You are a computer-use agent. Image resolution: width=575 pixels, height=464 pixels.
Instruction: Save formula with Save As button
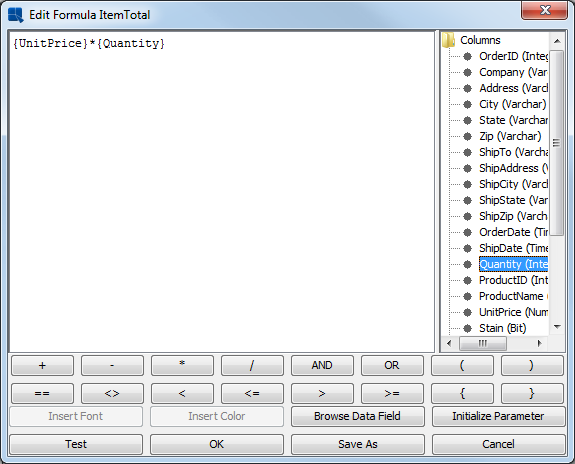(x=358, y=444)
